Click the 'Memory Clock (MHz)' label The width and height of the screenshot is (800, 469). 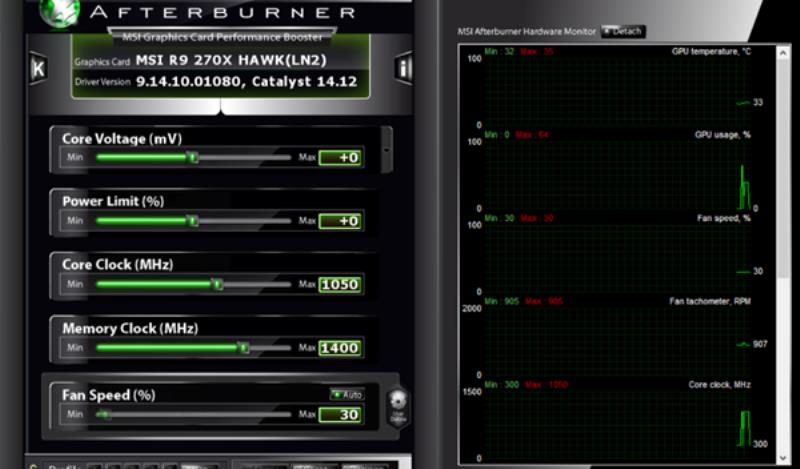[130, 328]
